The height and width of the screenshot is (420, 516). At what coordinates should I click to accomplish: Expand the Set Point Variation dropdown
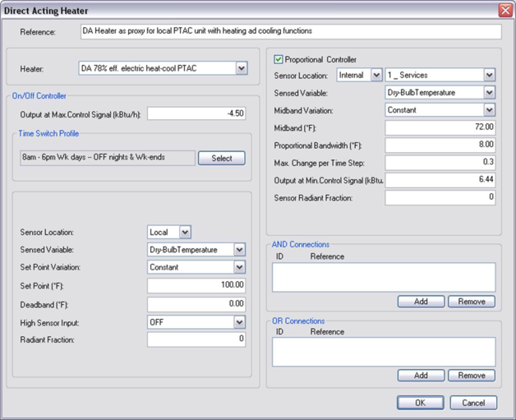click(x=239, y=267)
